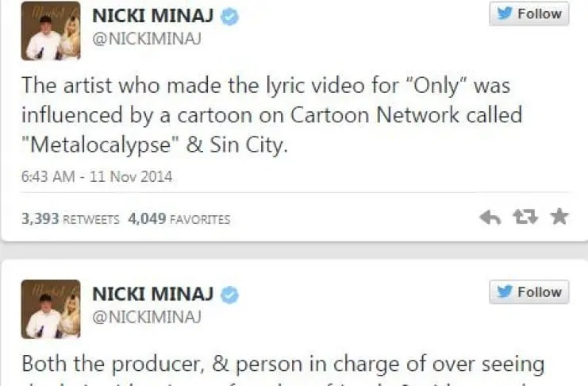Open the NICKI MINAJ name link on first tweet
Viewport: 588px width, 386px height.
point(153,16)
